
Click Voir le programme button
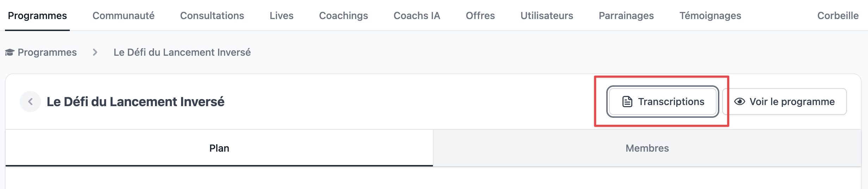point(785,102)
